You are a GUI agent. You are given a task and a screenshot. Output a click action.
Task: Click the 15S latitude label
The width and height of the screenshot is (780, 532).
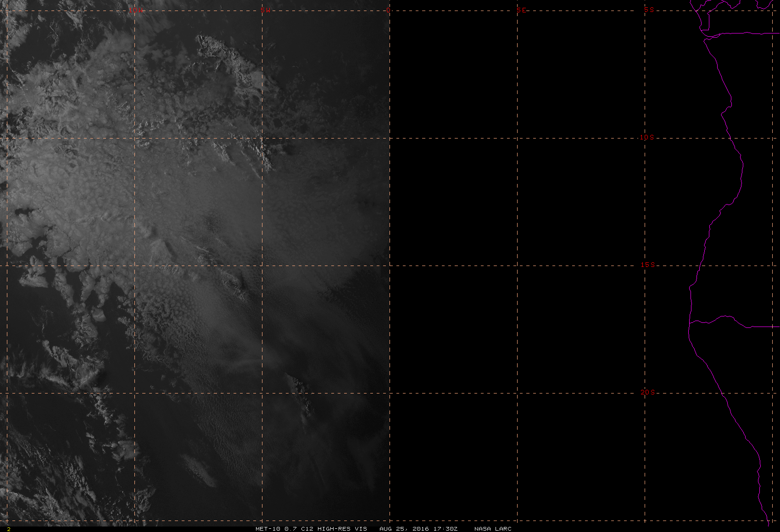click(x=647, y=265)
